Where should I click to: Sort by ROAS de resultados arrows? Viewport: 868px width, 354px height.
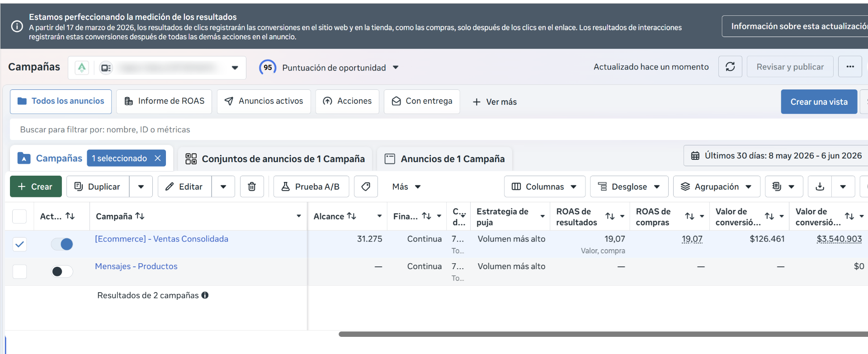[610, 216]
